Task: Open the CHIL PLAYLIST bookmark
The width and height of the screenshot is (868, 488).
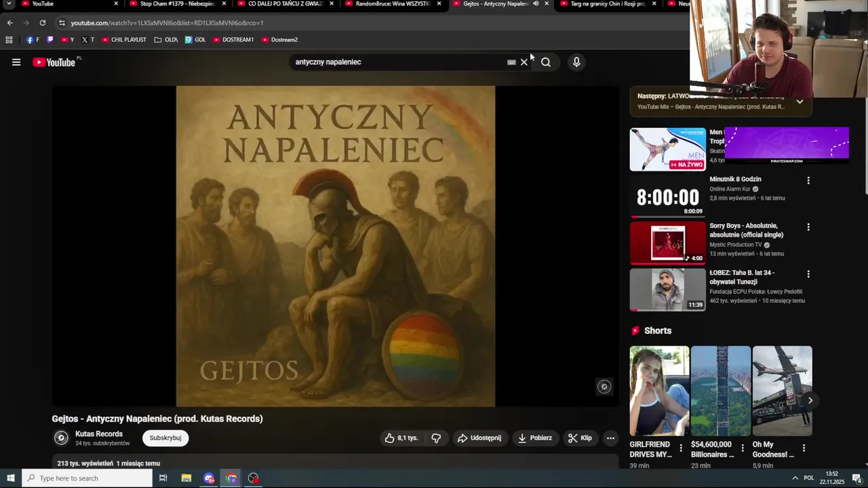Action: (123, 40)
